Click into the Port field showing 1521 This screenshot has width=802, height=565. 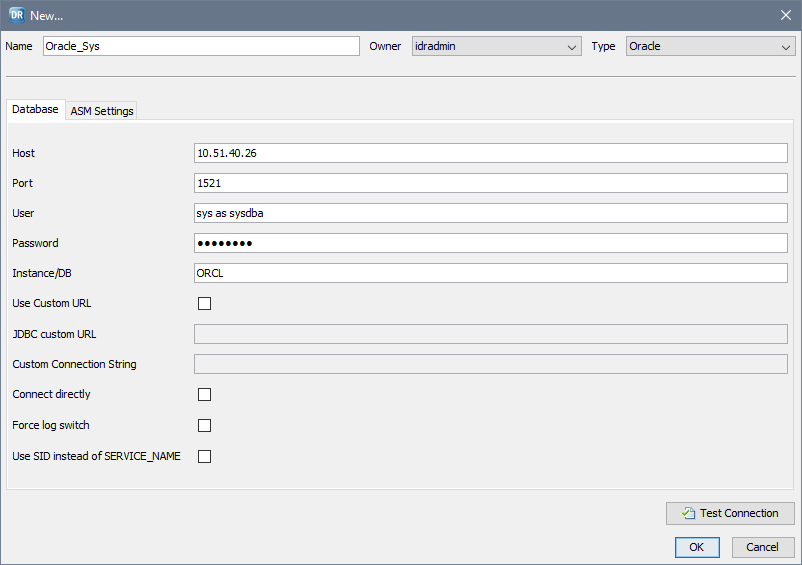490,183
